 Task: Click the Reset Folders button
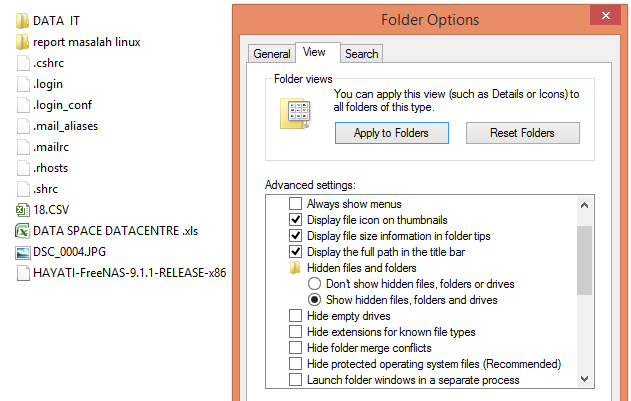[522, 133]
